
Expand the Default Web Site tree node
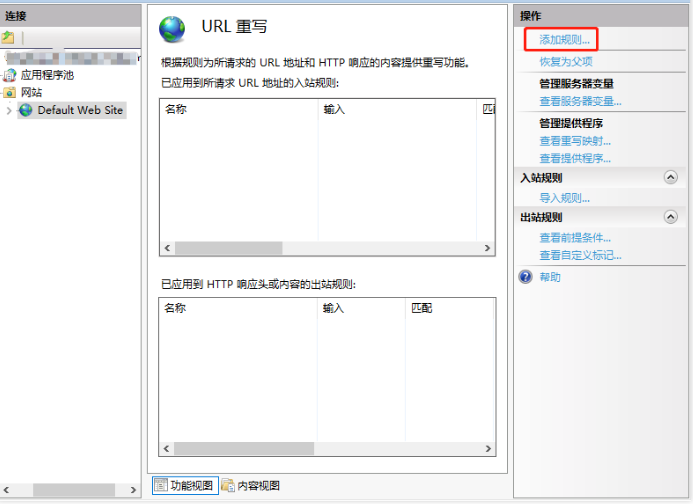coord(10,110)
